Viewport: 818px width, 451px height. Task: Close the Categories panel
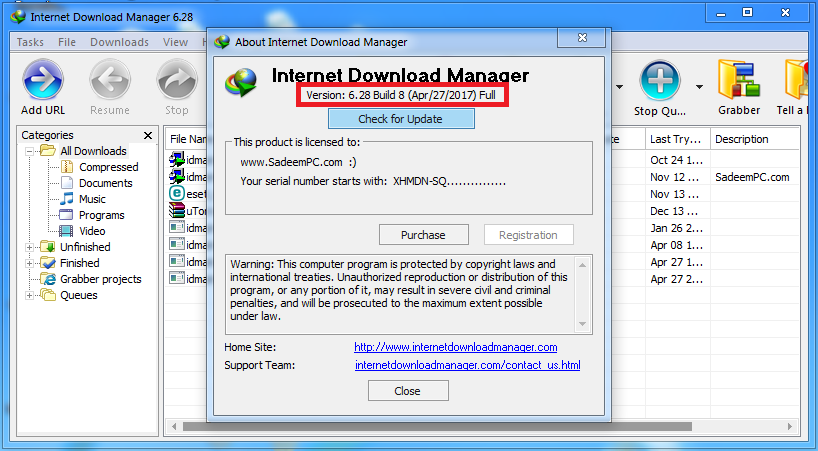[x=148, y=136]
